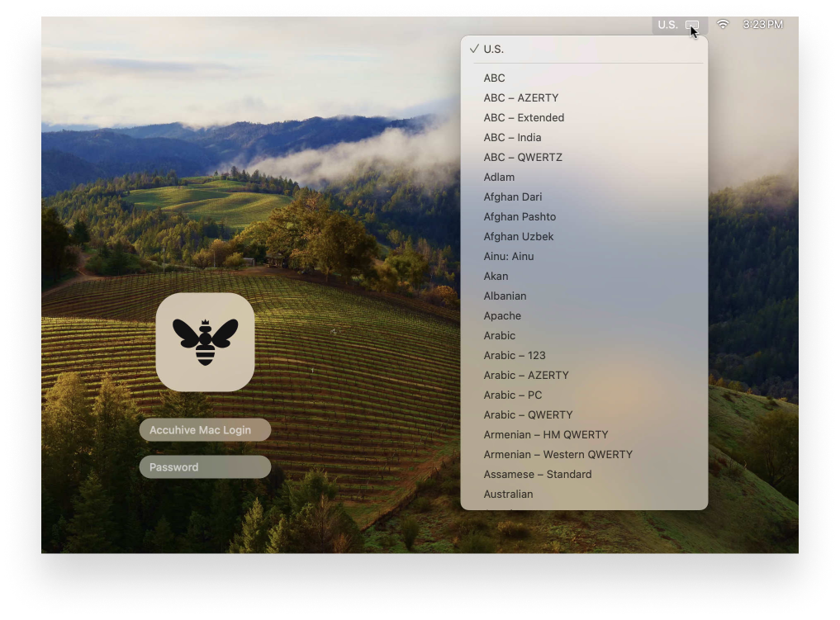
Task: Select ABC – QWERTZ layout
Action: (x=523, y=157)
